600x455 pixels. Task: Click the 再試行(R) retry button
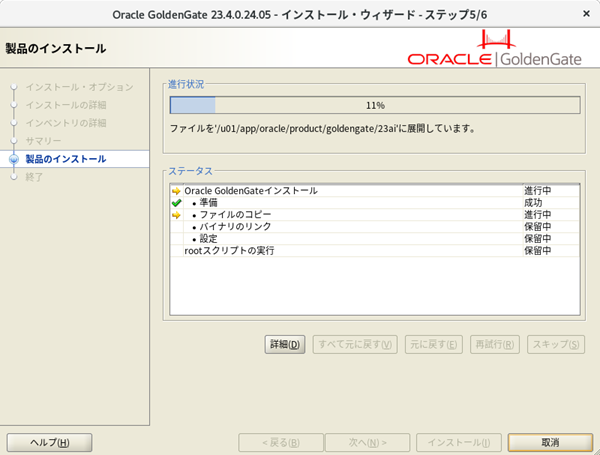point(494,344)
